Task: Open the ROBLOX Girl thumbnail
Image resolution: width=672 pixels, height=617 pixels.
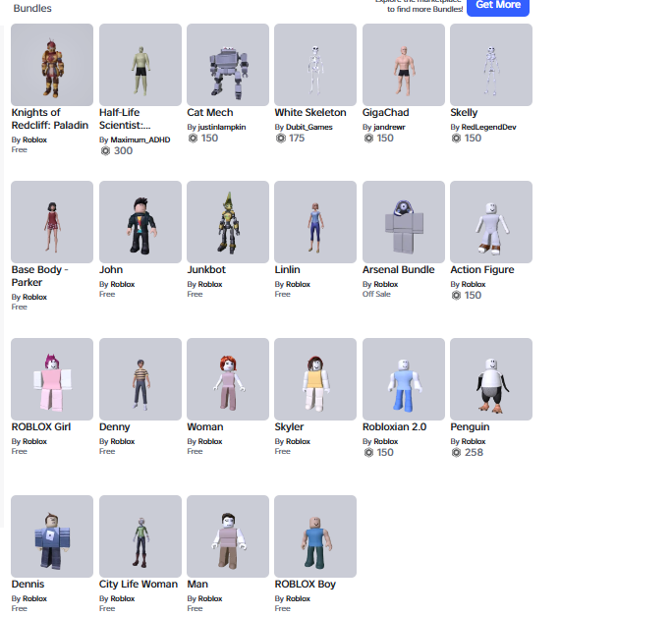Action: pyautogui.click(x=52, y=379)
